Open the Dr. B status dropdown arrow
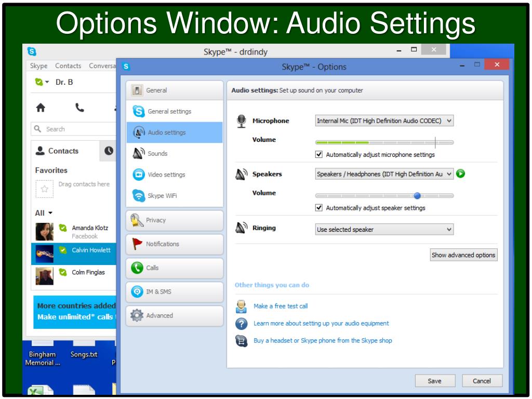 tap(47, 82)
